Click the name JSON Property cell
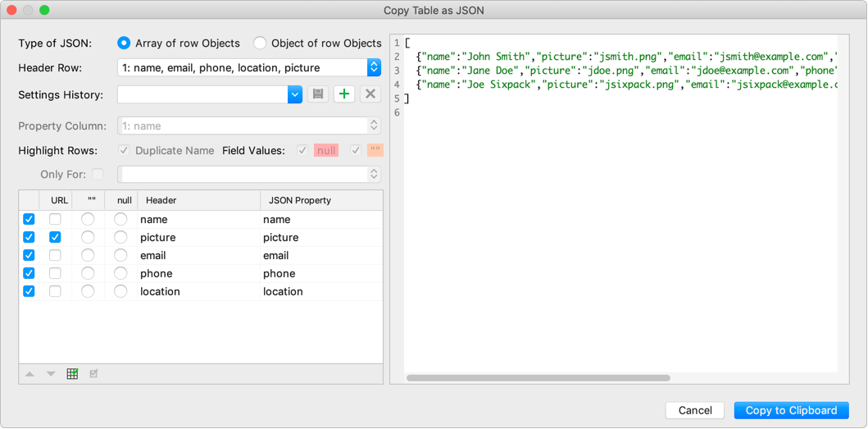The width and height of the screenshot is (868, 429). (321, 220)
